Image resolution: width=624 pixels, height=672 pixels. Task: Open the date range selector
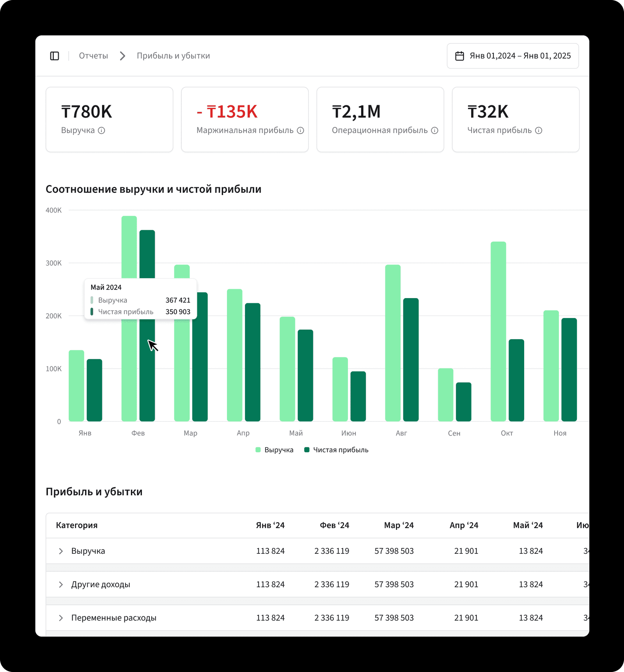coord(512,56)
